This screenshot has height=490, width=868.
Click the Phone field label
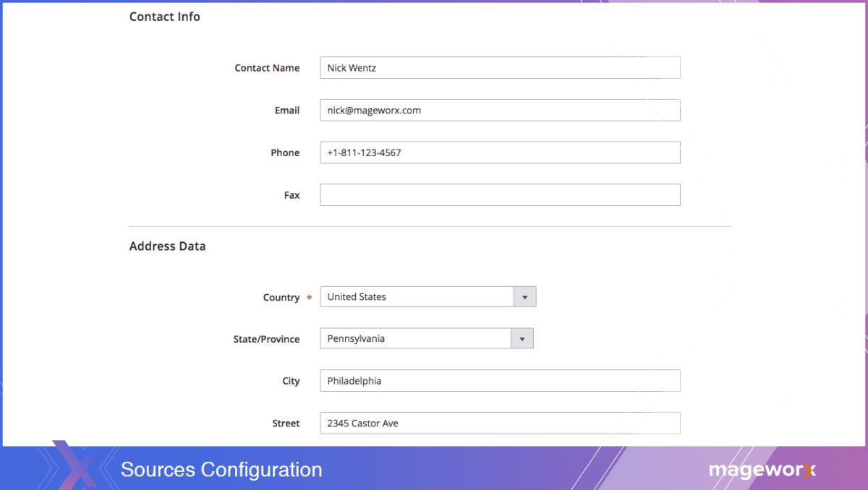click(x=285, y=152)
